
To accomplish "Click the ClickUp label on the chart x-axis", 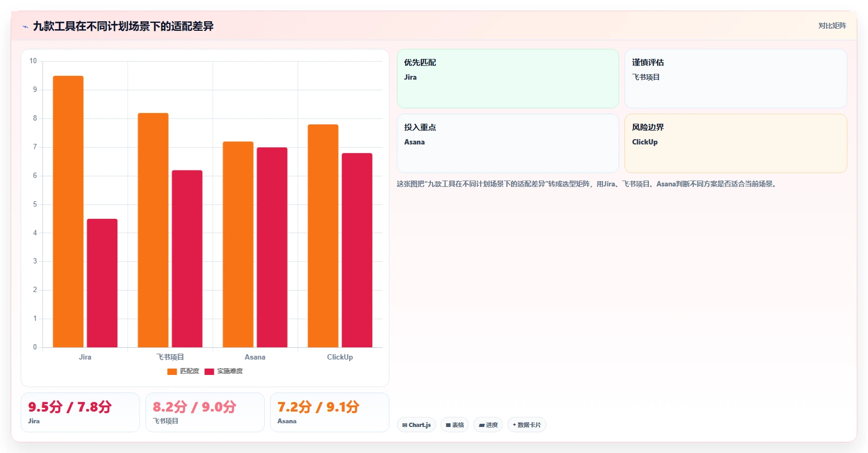I will click(x=340, y=357).
